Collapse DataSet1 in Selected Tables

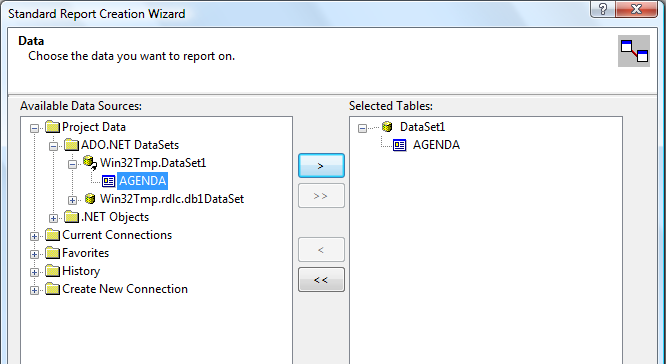point(362,128)
